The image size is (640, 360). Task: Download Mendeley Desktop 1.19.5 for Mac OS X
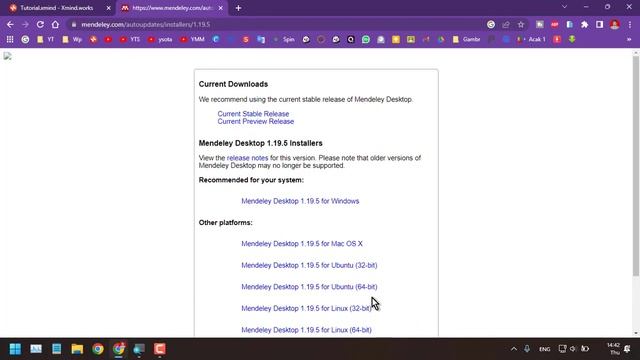302,244
